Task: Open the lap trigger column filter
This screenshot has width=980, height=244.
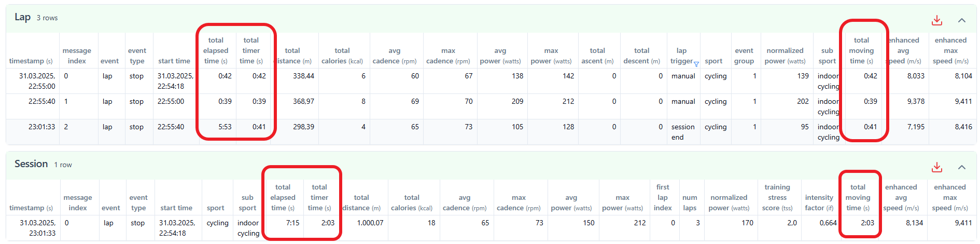Action: pyautogui.click(x=696, y=64)
